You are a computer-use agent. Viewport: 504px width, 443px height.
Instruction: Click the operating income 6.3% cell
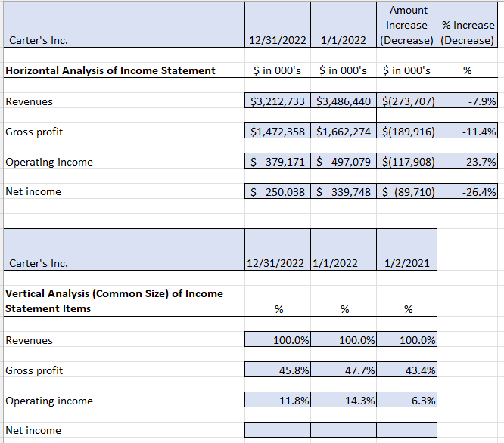pos(406,400)
